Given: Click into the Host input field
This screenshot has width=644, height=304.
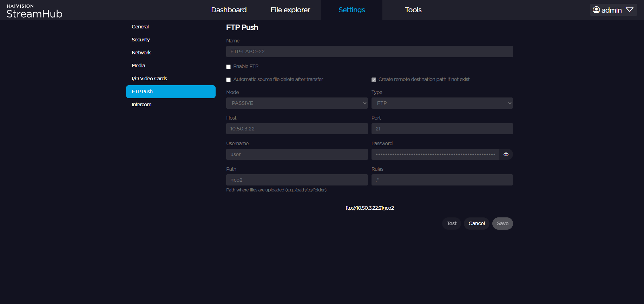Looking at the screenshot, I should [297, 129].
